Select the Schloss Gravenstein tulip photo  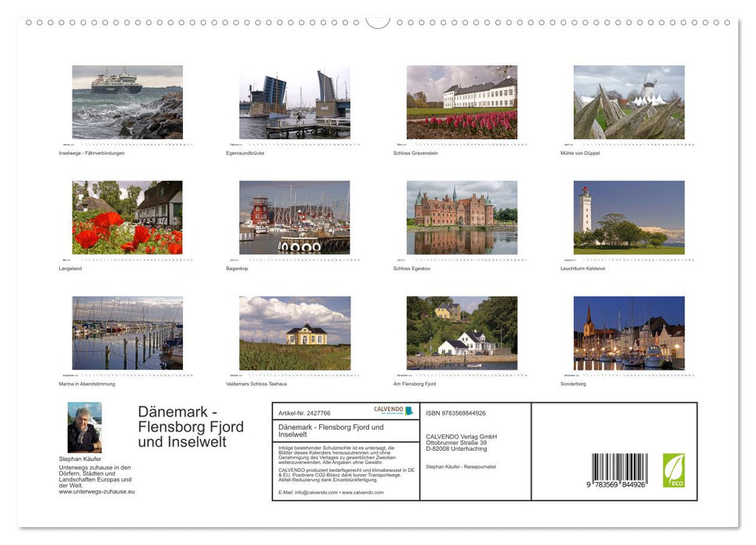tap(462, 102)
